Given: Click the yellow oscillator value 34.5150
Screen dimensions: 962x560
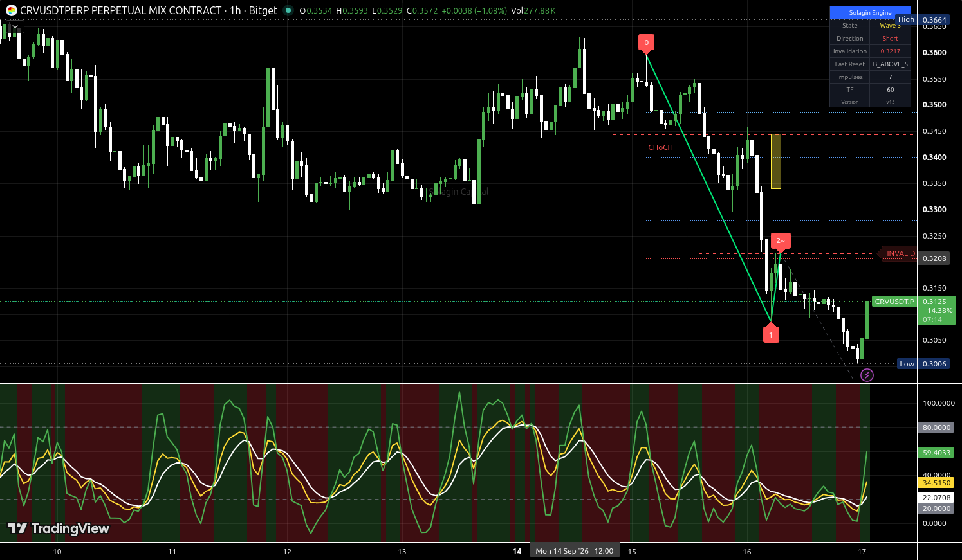Looking at the screenshot, I should click(936, 483).
